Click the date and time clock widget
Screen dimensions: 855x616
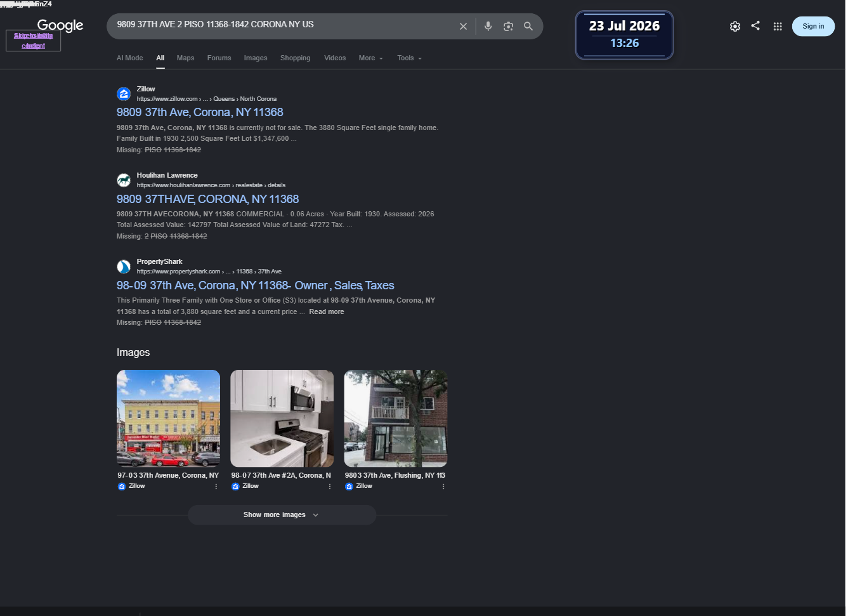pyautogui.click(x=624, y=35)
